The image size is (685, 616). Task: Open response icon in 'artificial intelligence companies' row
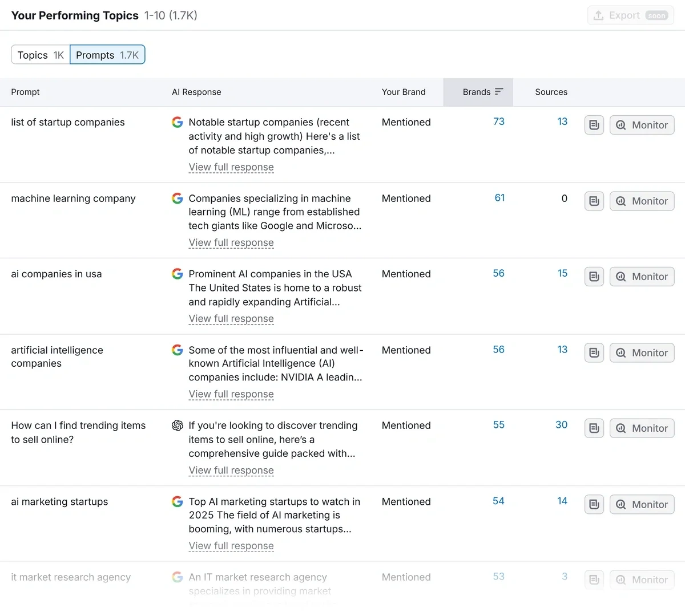pyautogui.click(x=594, y=352)
